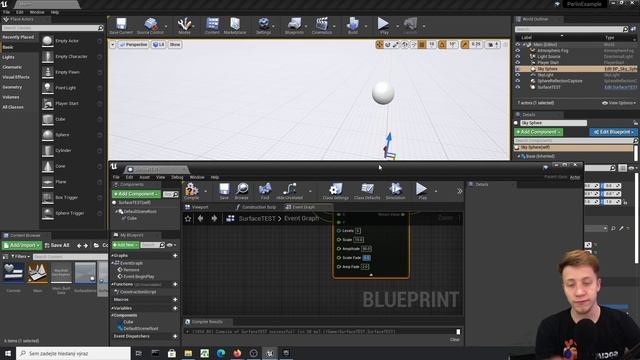Click Build in main toolbar

pos(353,26)
